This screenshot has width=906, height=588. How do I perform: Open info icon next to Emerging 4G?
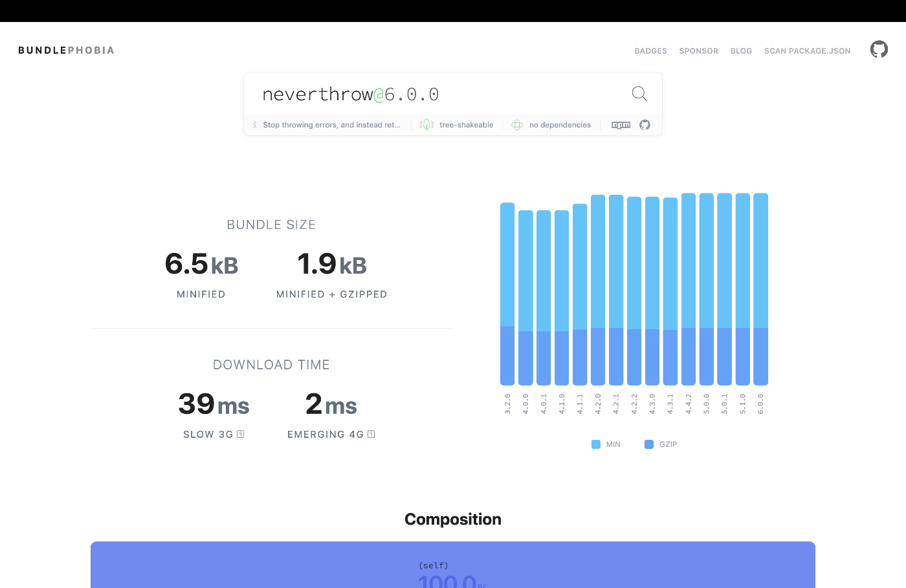pyautogui.click(x=371, y=434)
